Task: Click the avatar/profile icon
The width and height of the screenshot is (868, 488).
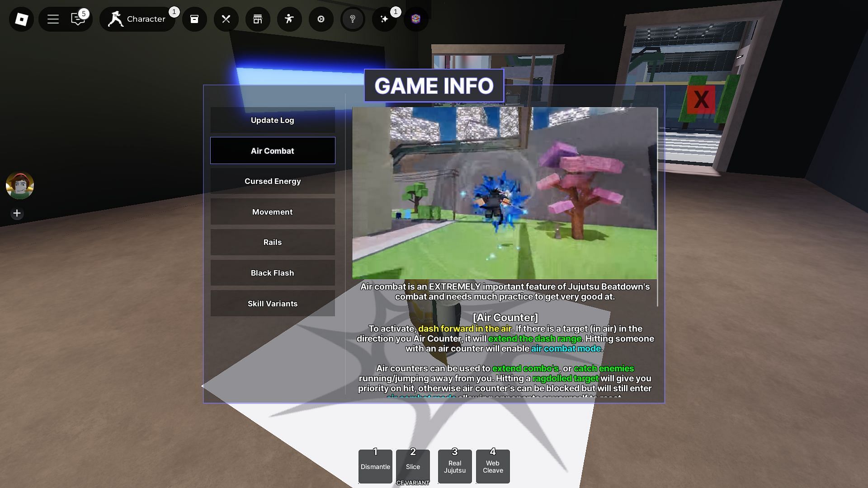Action: point(20,185)
